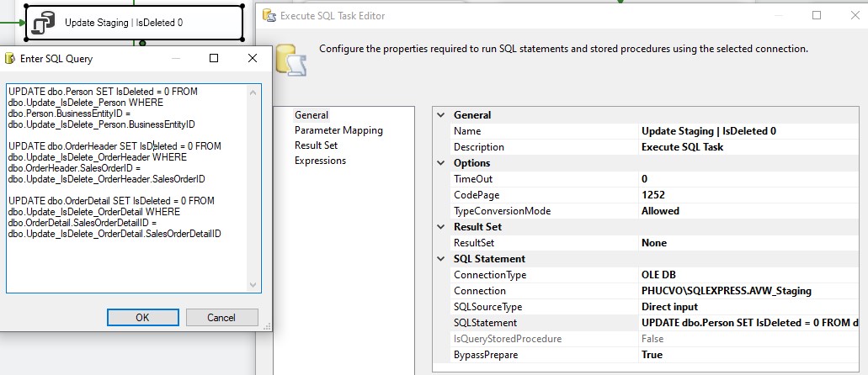This screenshot has width=868, height=375.
Task: Open the Result Set page
Action: (316, 145)
